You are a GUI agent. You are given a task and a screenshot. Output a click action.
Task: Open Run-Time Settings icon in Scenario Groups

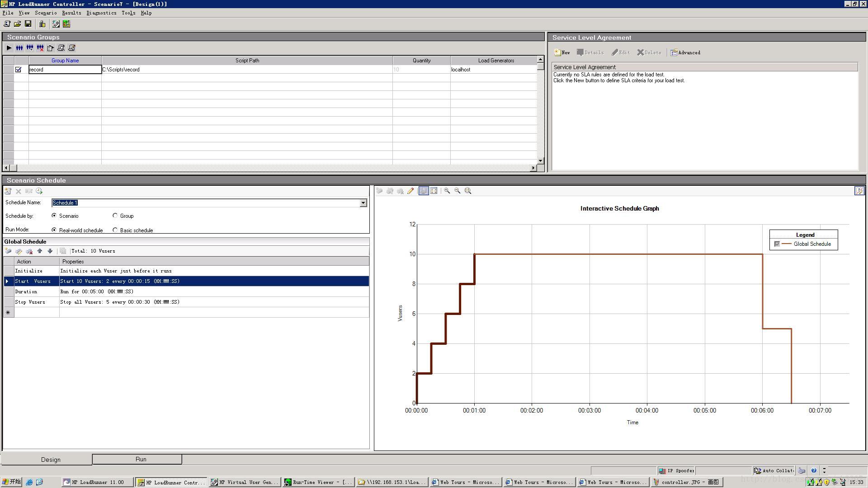coord(51,48)
